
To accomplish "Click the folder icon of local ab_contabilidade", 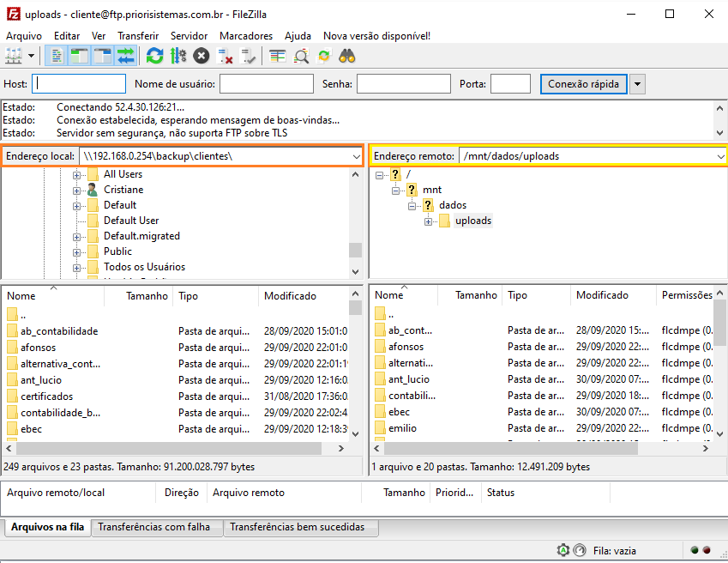I will (13, 331).
